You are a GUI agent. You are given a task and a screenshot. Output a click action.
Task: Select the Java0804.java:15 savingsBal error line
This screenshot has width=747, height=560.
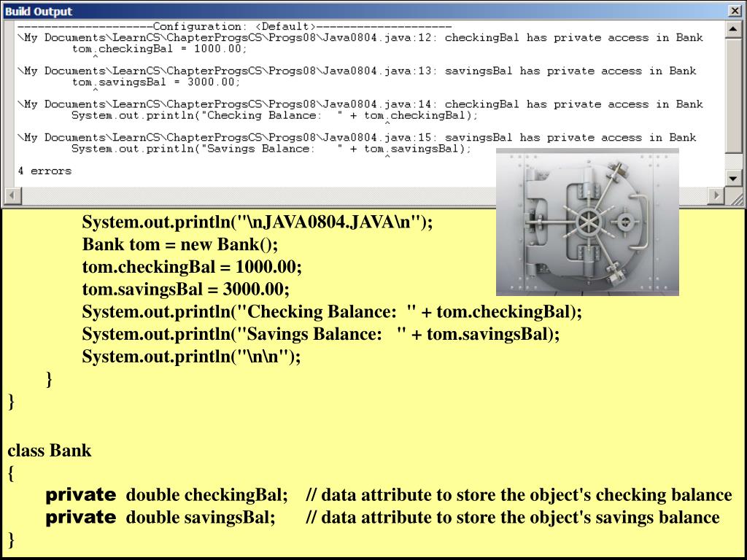pos(357,138)
